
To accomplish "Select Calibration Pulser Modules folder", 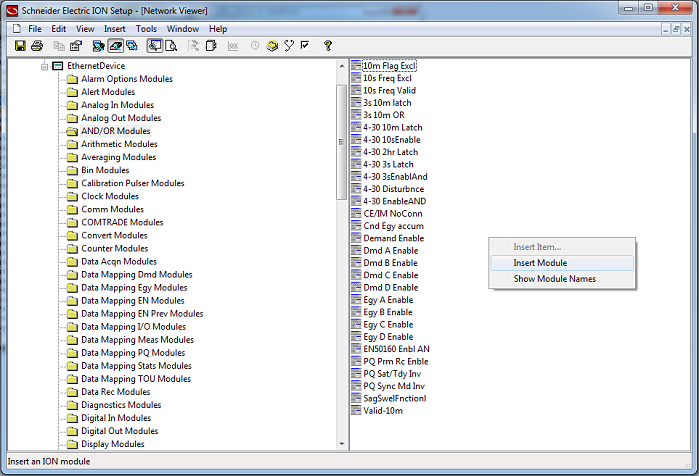I will [132, 183].
